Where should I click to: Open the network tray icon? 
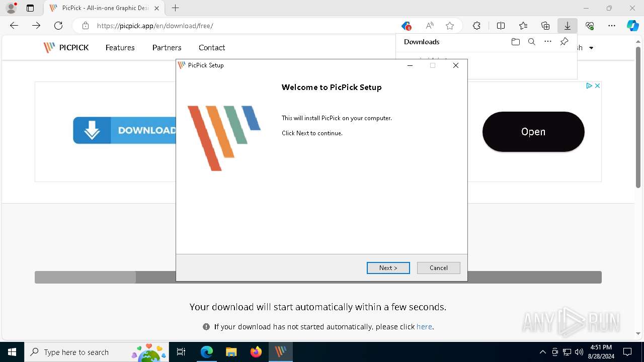coord(567,352)
